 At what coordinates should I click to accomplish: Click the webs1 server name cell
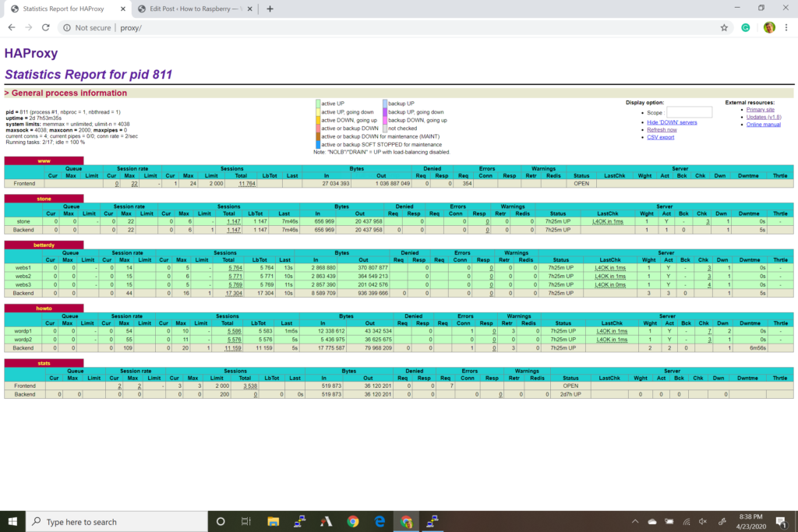23,267
